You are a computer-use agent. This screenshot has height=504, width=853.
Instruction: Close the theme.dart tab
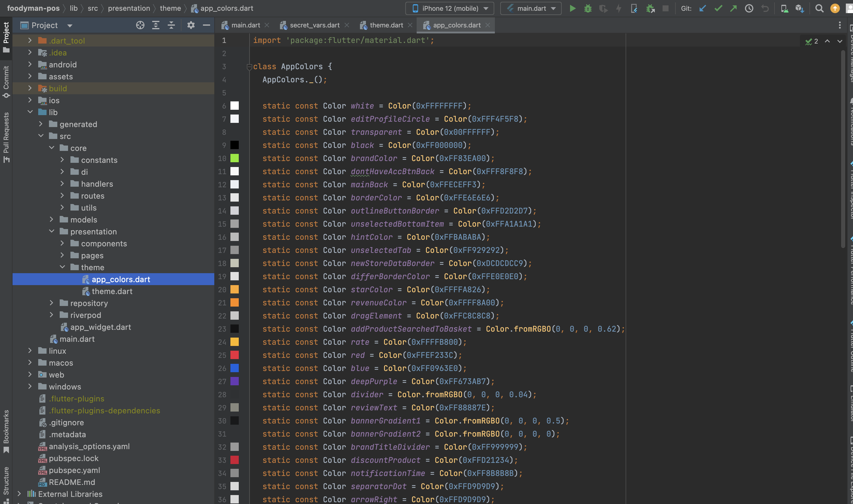pos(410,25)
